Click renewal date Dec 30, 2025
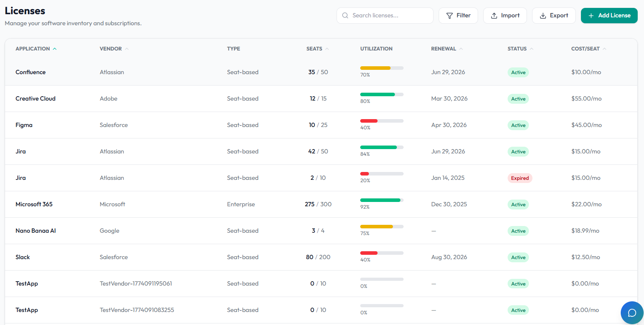 pyautogui.click(x=449, y=204)
